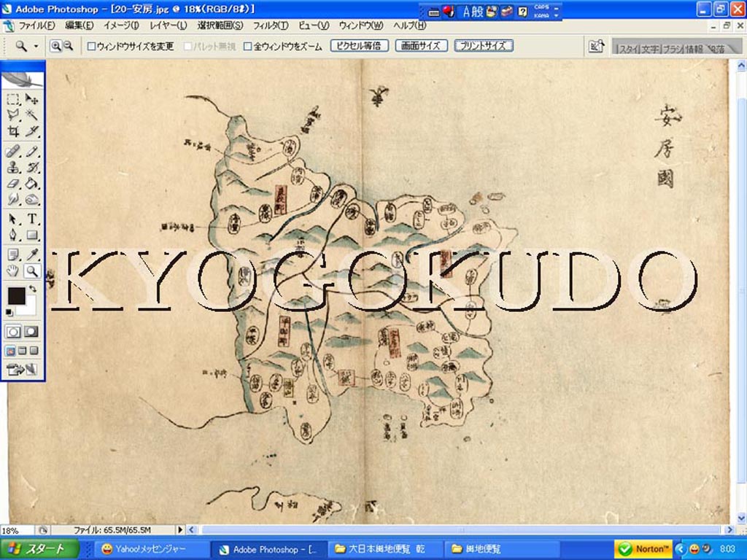
Task: Click the horizontal scrollbar track
Action: click(460, 529)
